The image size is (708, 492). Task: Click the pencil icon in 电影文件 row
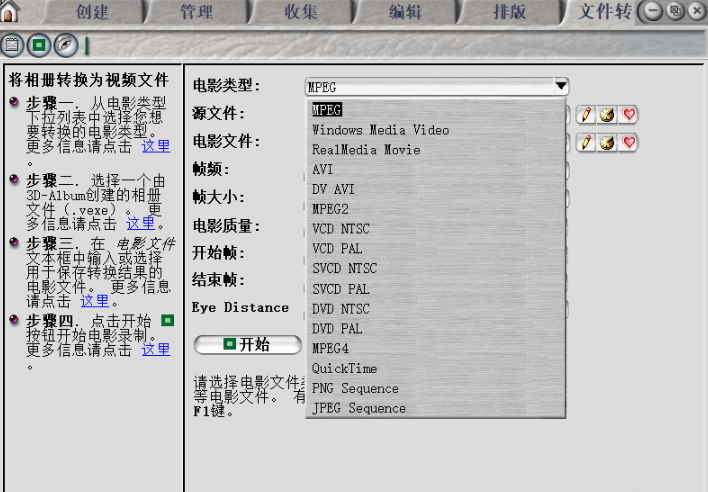[x=586, y=143]
